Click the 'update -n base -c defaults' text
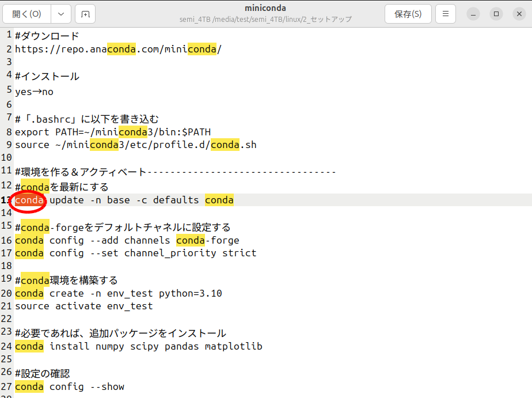The width and height of the screenshot is (532, 398). point(124,200)
